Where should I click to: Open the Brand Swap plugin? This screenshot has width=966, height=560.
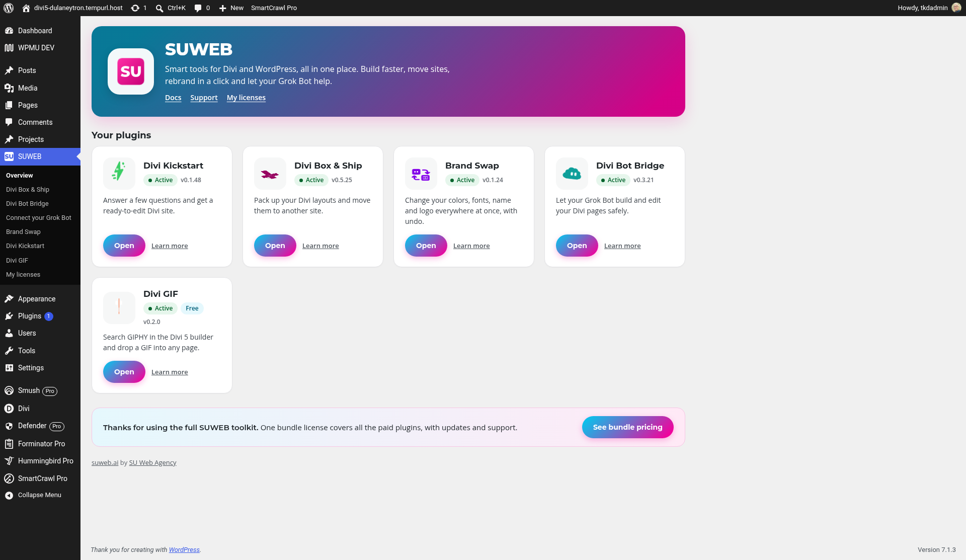426,246
